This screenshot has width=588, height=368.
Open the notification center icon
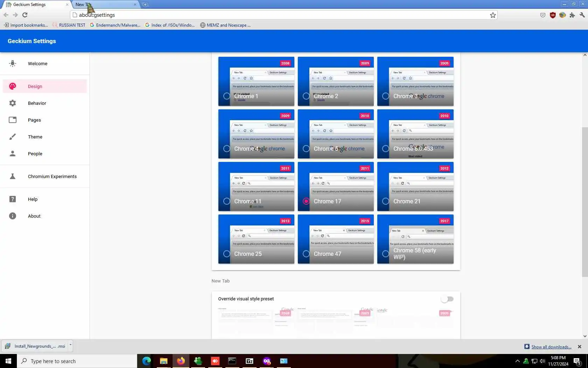click(x=577, y=361)
